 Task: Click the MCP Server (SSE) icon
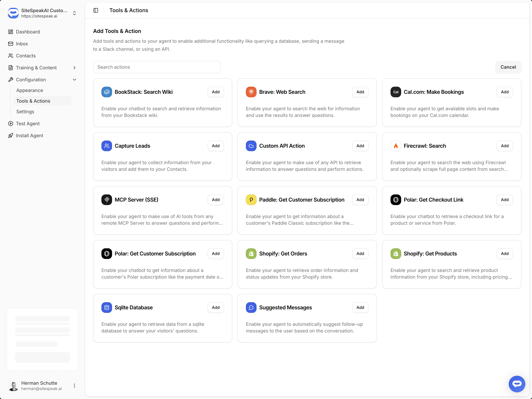pos(107,200)
